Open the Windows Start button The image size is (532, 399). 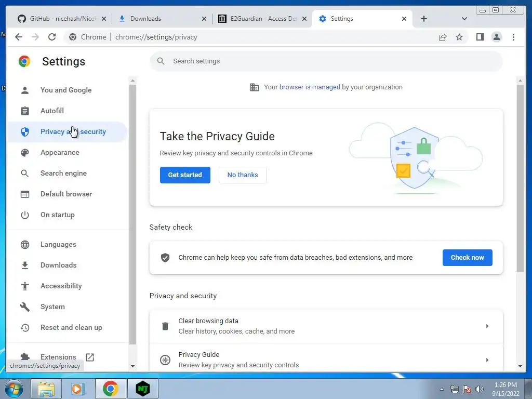click(14, 389)
